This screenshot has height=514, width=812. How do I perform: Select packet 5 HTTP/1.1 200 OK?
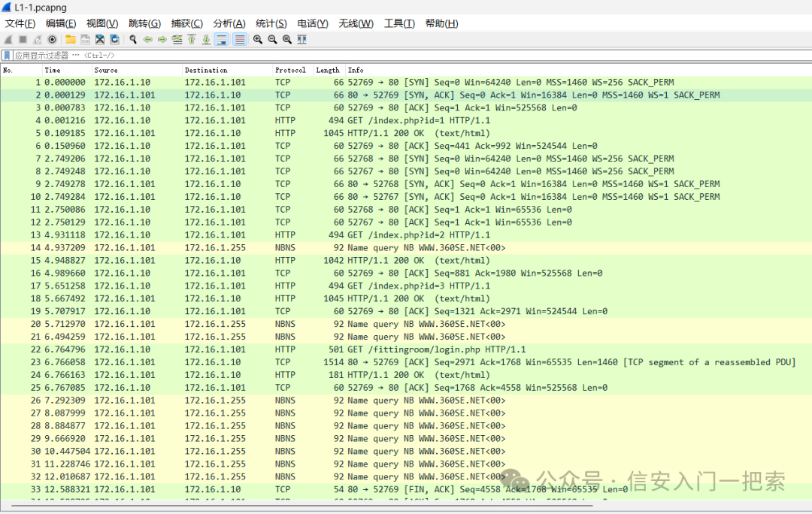point(406,133)
